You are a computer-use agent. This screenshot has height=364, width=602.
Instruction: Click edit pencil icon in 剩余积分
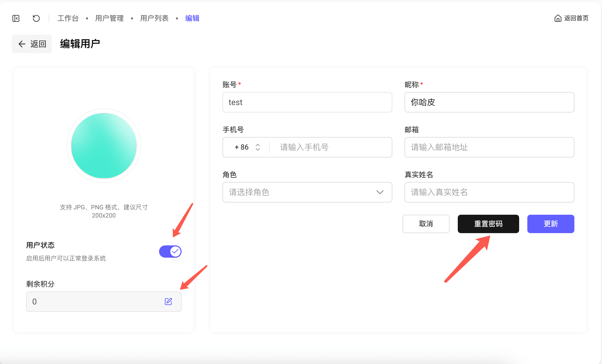168,302
